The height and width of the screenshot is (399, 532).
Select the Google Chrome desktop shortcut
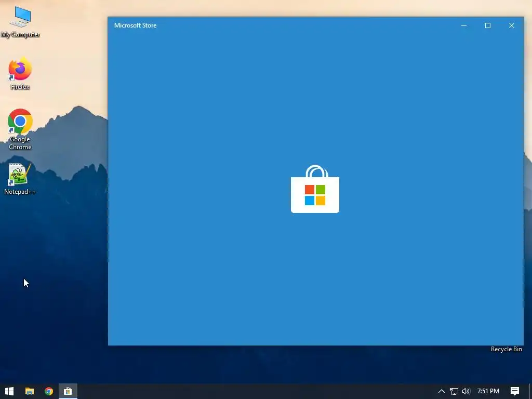20,129
